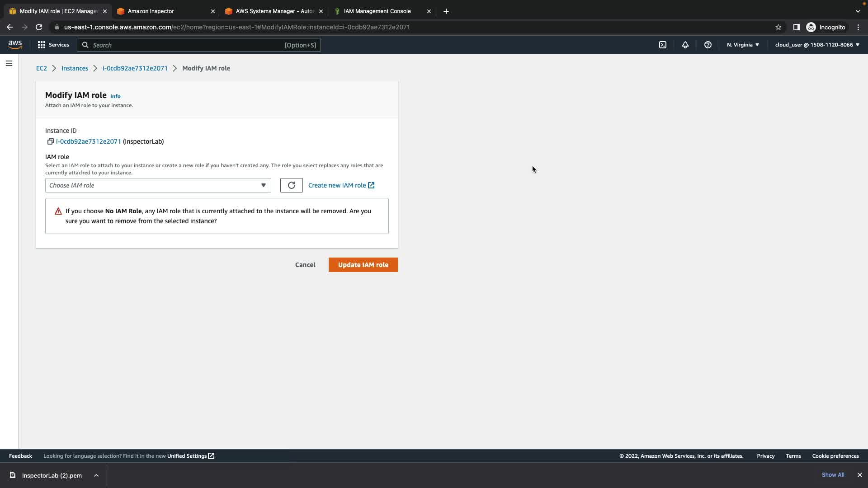Click the Cancel button

pos(305,265)
